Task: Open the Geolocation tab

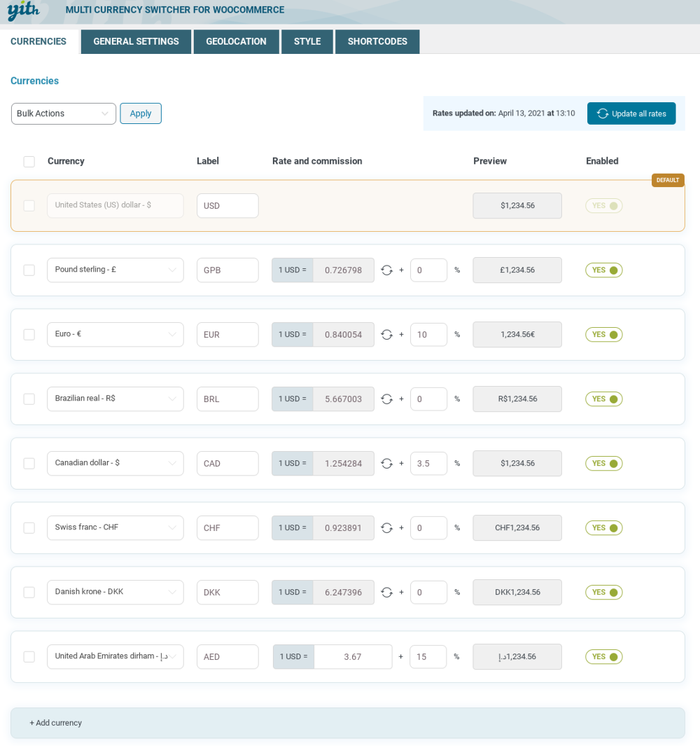Action: (x=236, y=41)
